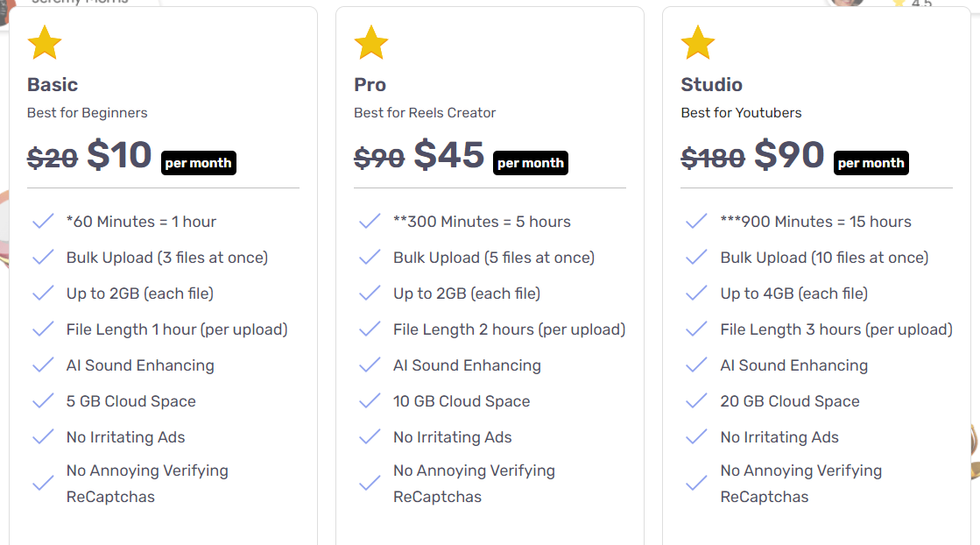
Task: Click checkmark beside 10 GB Cloud Space
Action: click(370, 400)
